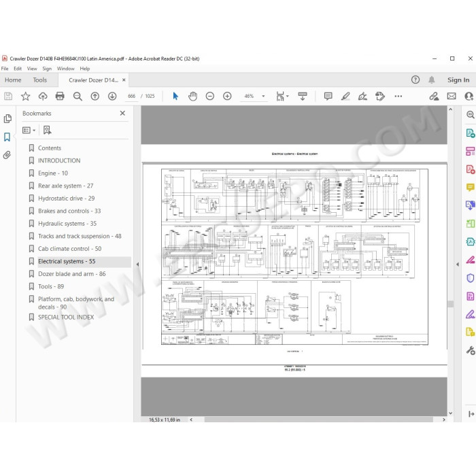Add the document to starred files
This screenshot has height=476, width=476.
click(x=26, y=97)
